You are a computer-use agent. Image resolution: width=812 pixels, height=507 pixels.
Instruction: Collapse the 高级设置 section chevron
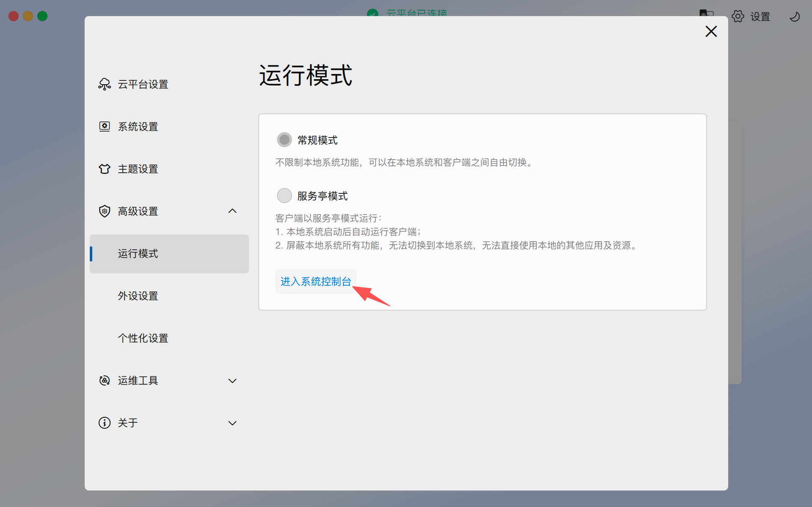pos(232,211)
